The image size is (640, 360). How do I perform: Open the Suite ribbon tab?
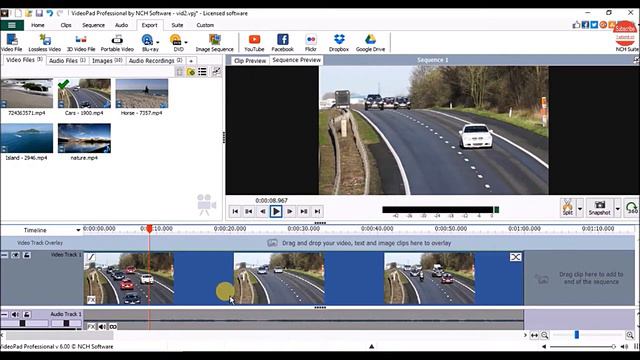(x=177, y=25)
